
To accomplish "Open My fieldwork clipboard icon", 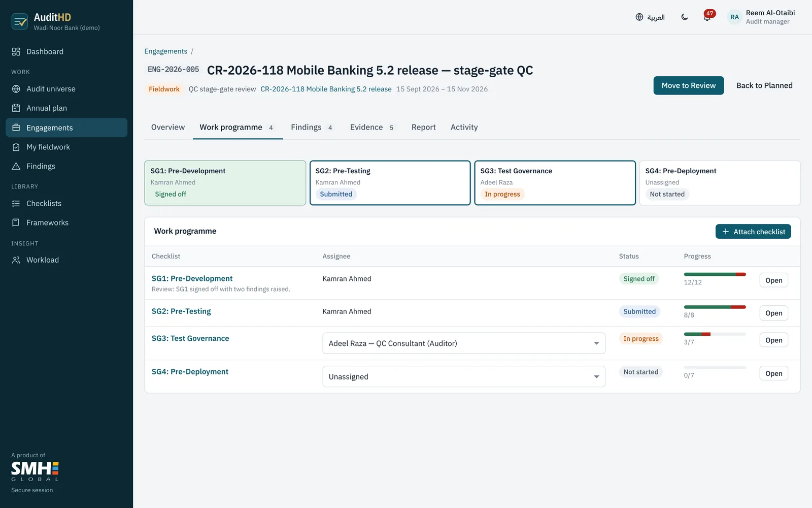I will point(16,147).
